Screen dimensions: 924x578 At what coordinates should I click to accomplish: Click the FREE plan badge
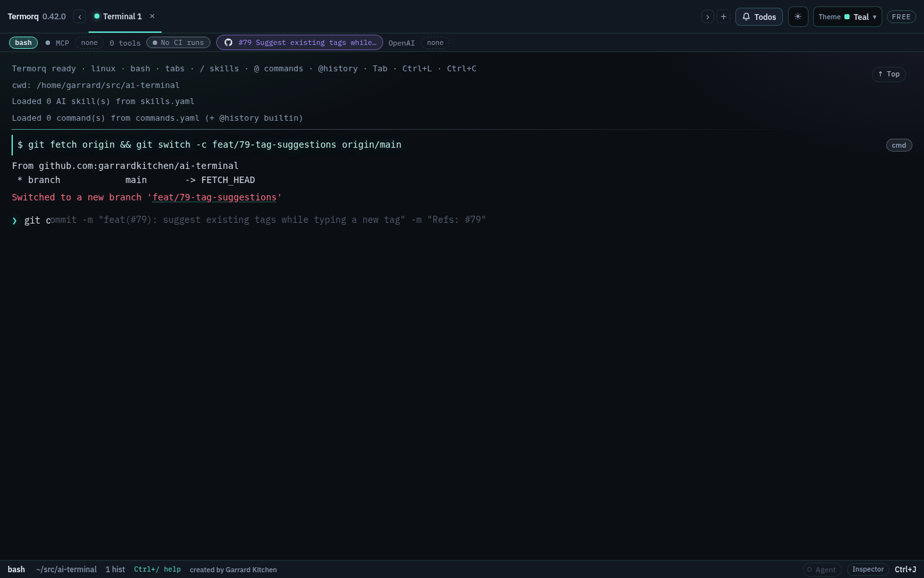(x=901, y=17)
